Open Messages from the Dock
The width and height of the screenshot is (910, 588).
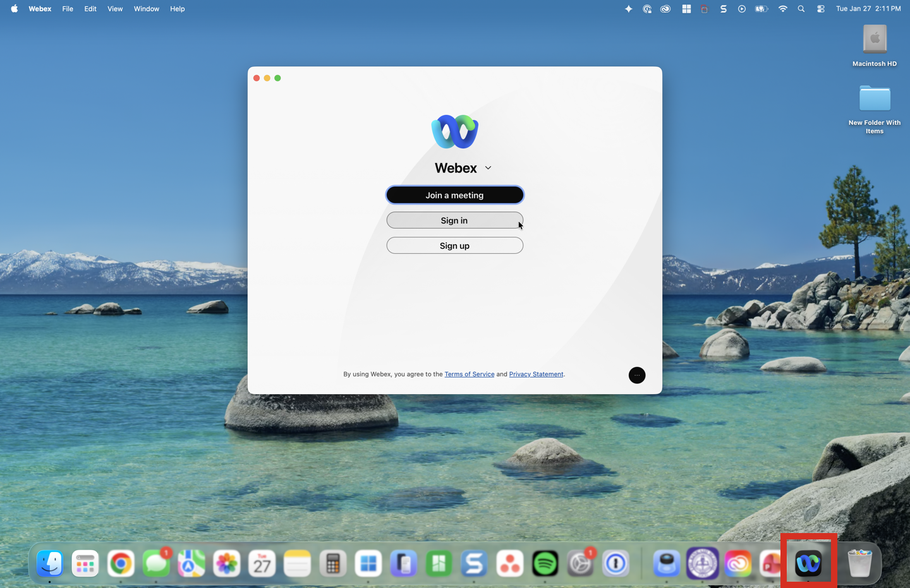tap(156, 563)
